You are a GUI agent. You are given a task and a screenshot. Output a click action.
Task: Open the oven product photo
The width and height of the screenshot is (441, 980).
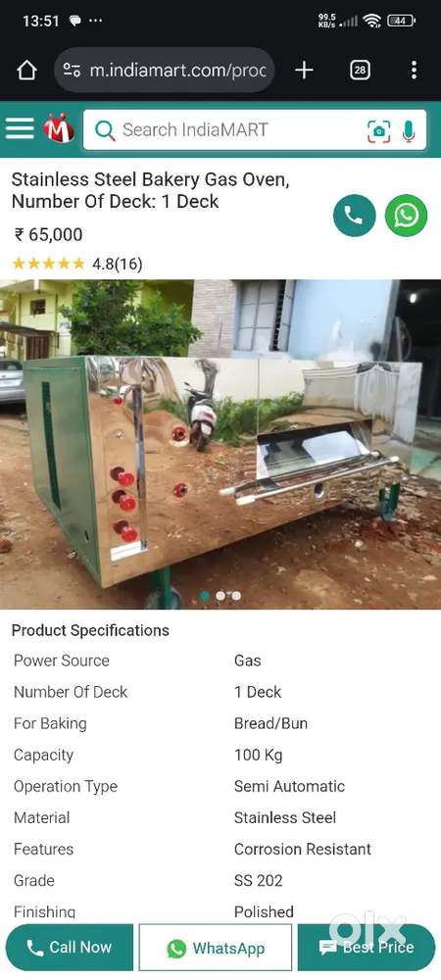[220, 444]
